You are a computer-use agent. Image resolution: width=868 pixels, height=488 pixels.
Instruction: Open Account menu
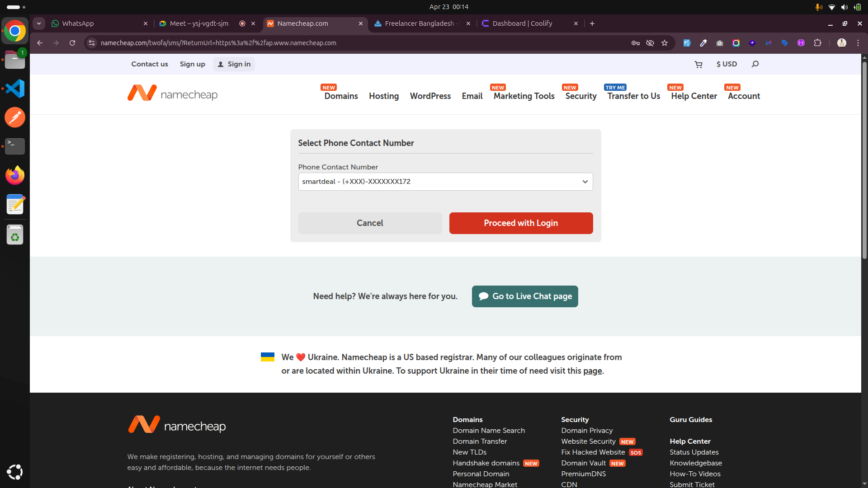pyautogui.click(x=744, y=96)
